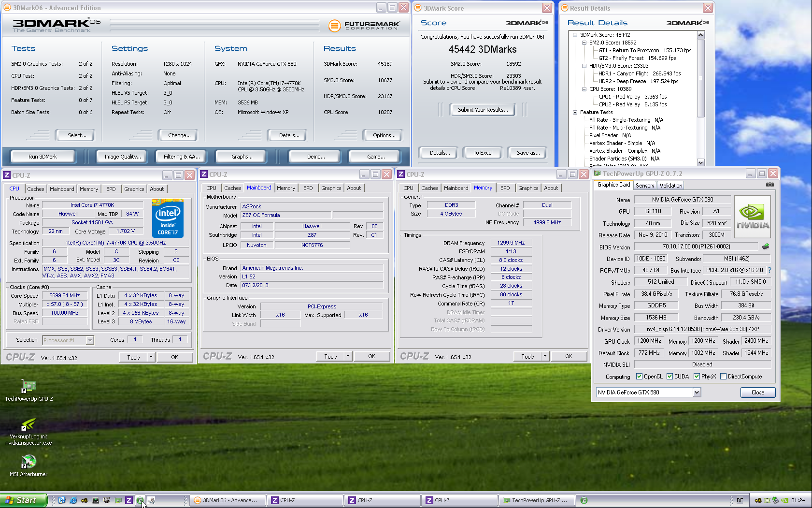Click To Excel button
The image size is (812, 508).
click(x=483, y=153)
